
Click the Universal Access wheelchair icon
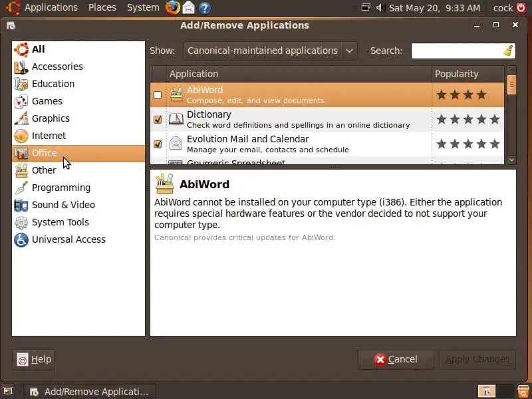[21, 239]
